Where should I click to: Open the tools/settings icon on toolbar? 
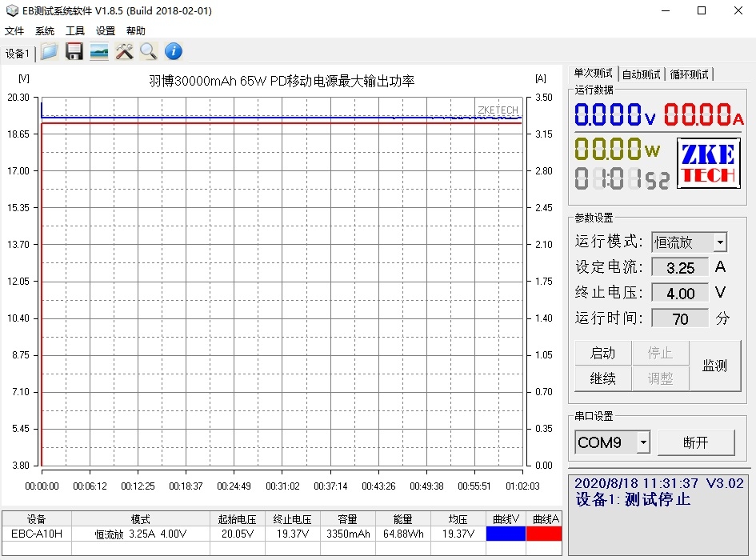123,50
